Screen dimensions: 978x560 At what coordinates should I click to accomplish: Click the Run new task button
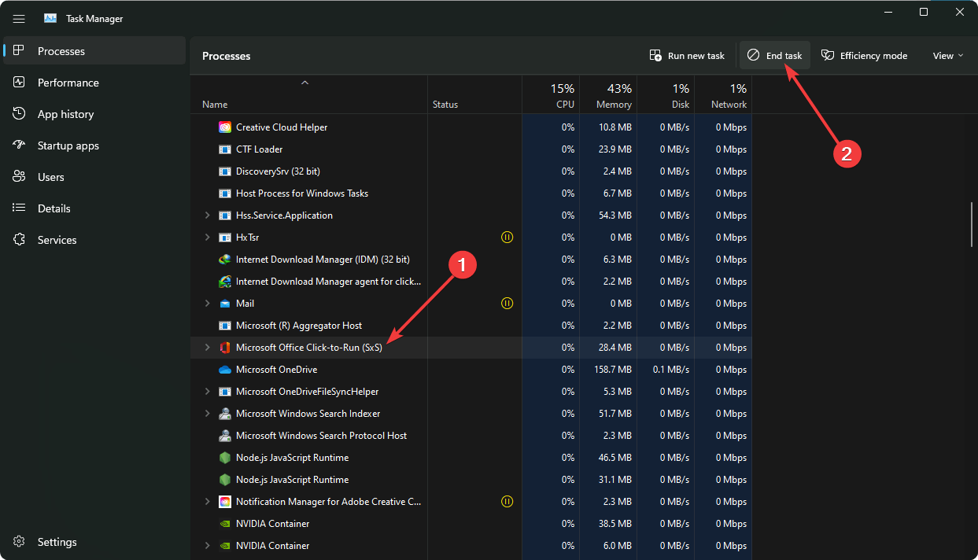[x=687, y=56]
